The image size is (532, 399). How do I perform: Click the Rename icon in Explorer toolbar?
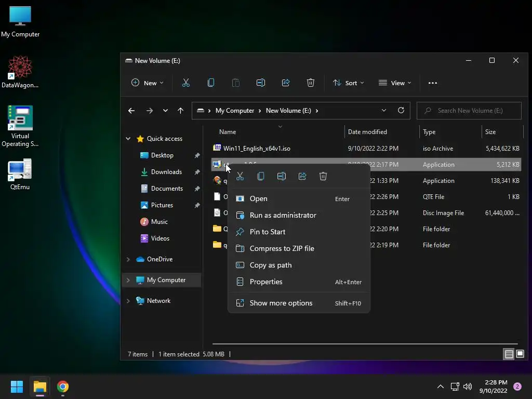261,83
